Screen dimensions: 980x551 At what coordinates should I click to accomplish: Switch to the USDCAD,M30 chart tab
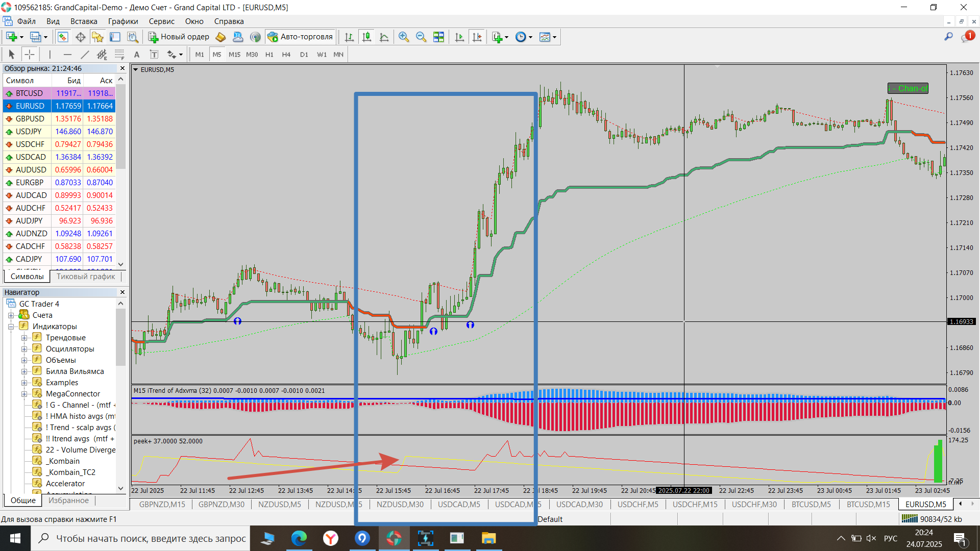pyautogui.click(x=579, y=504)
